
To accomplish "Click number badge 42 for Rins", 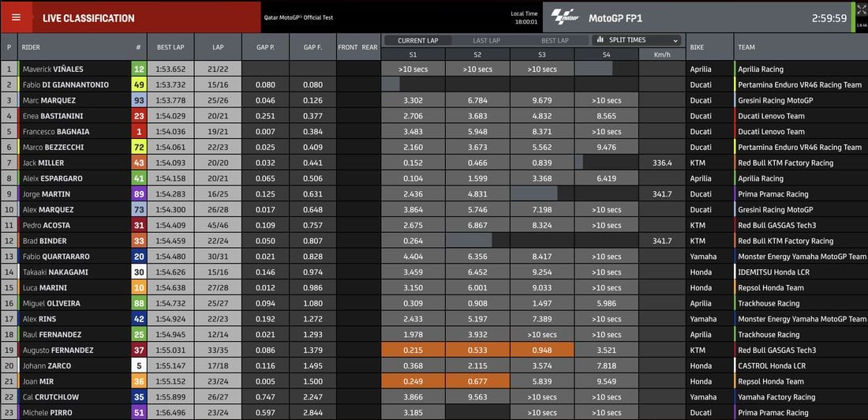I will tap(138, 319).
